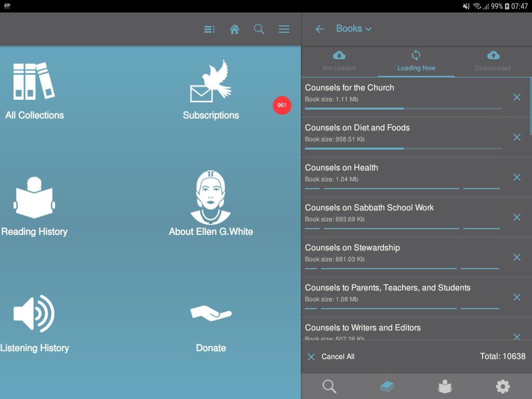Tap the 961 notification badge

(x=282, y=105)
